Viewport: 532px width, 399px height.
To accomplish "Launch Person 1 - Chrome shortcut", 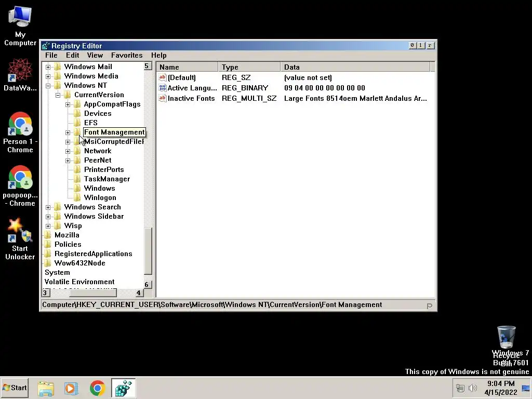I will [x=20, y=132].
